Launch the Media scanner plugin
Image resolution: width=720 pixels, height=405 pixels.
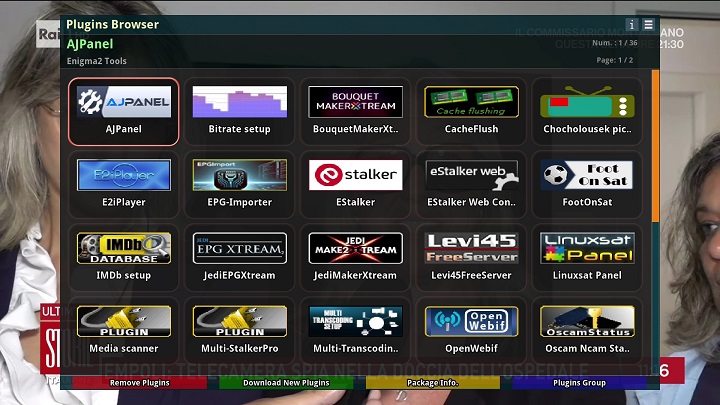point(124,331)
